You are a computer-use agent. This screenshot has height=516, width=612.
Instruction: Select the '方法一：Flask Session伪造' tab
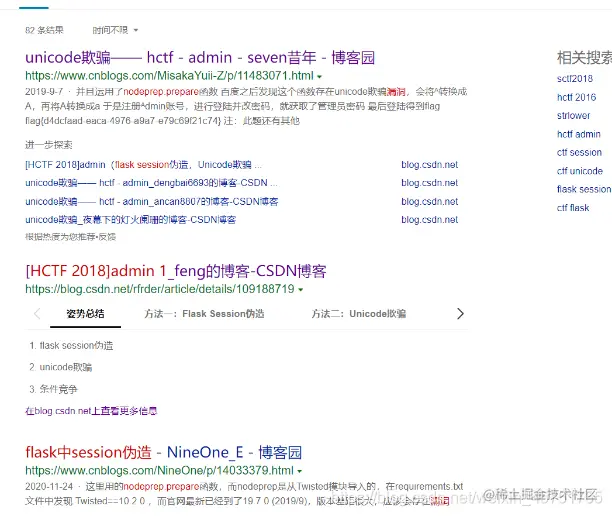[204, 314]
